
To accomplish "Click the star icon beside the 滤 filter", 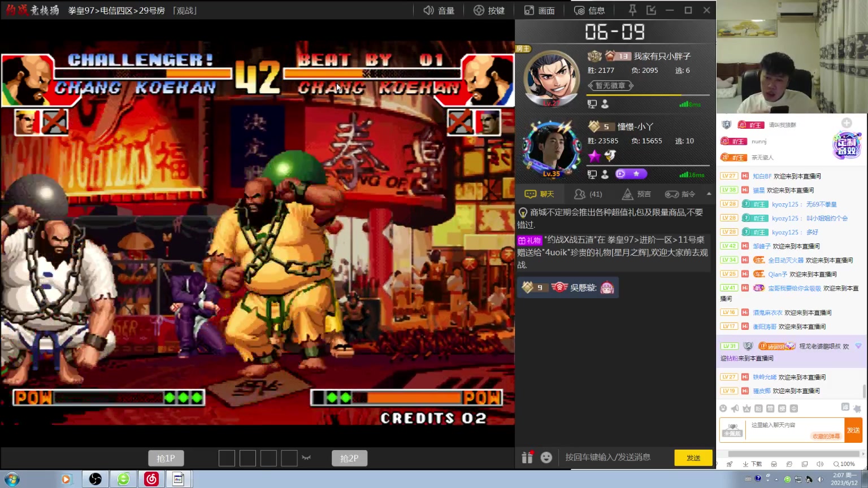I will 857,408.
